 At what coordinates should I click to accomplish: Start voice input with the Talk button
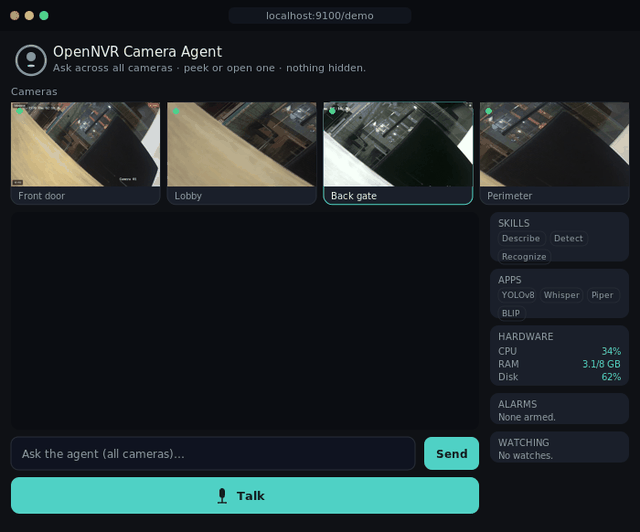[x=245, y=496]
